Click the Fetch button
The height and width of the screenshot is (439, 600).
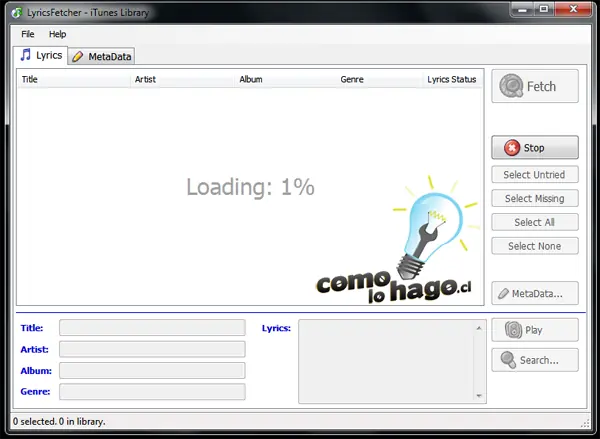535,86
